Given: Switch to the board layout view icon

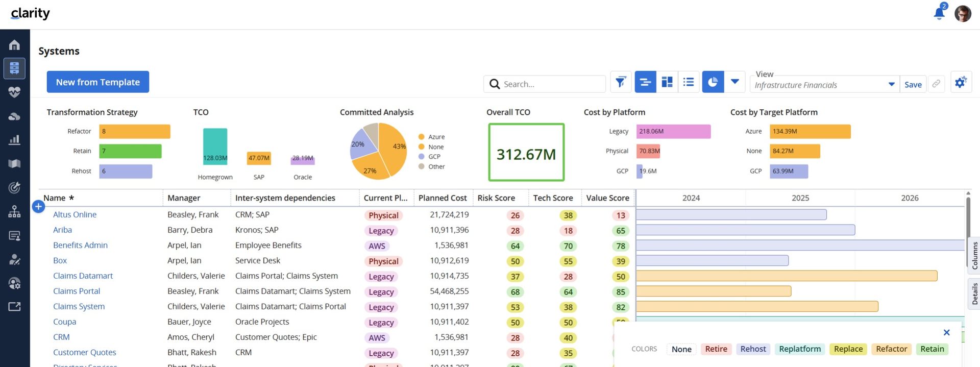Looking at the screenshot, I should click(x=667, y=82).
